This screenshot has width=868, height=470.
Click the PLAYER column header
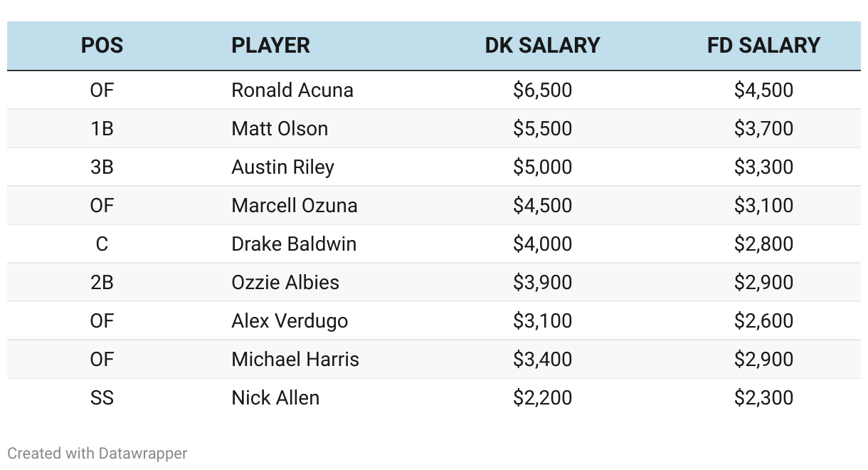click(270, 46)
